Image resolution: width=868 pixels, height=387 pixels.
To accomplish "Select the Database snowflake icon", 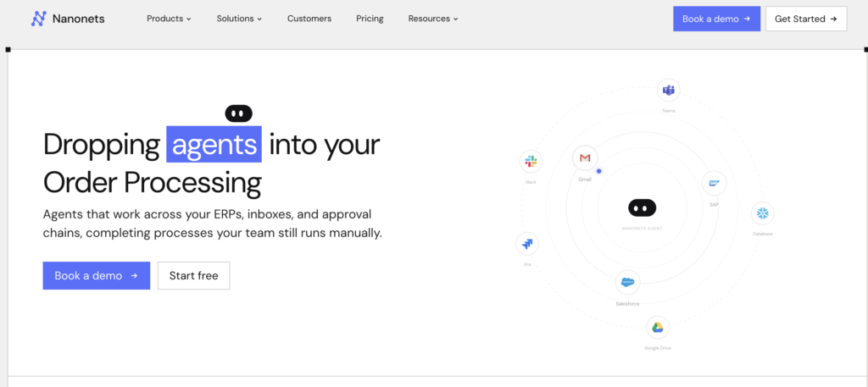I will pos(763,213).
